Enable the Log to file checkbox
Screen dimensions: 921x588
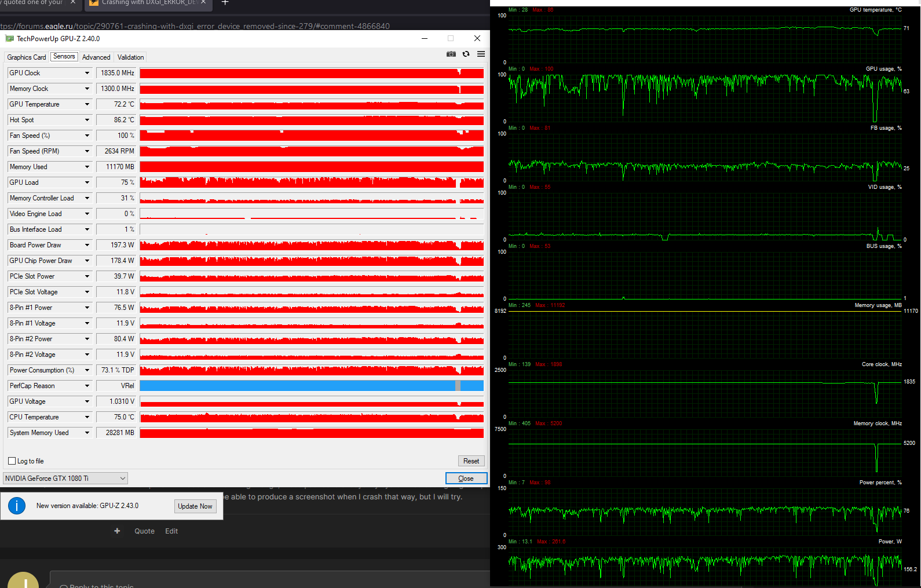(x=12, y=461)
